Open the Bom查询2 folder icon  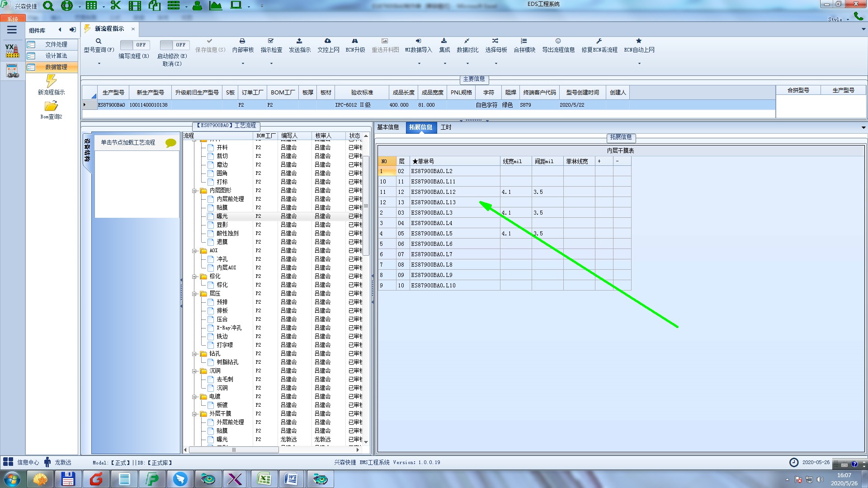[x=51, y=106]
